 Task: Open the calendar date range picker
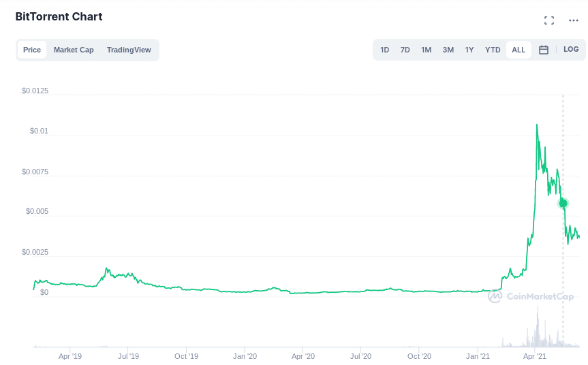[x=544, y=50]
